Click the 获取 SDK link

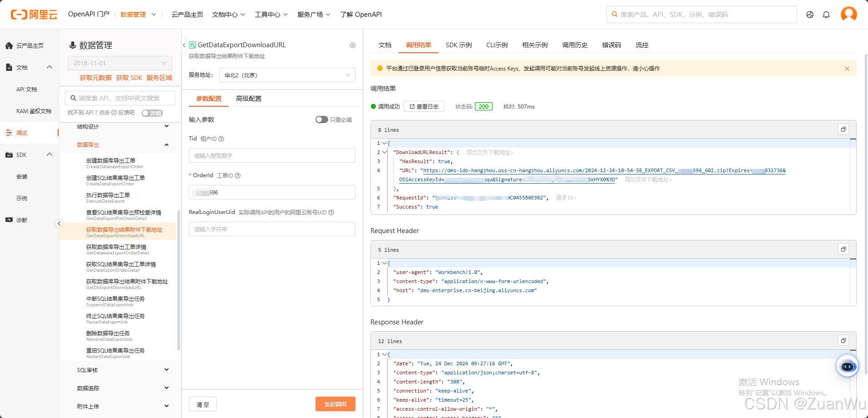(x=129, y=78)
